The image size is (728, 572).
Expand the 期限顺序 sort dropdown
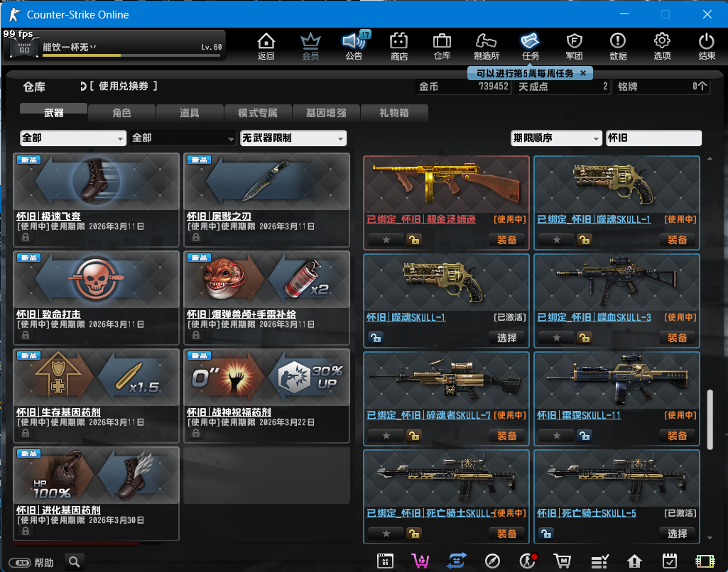tap(556, 138)
